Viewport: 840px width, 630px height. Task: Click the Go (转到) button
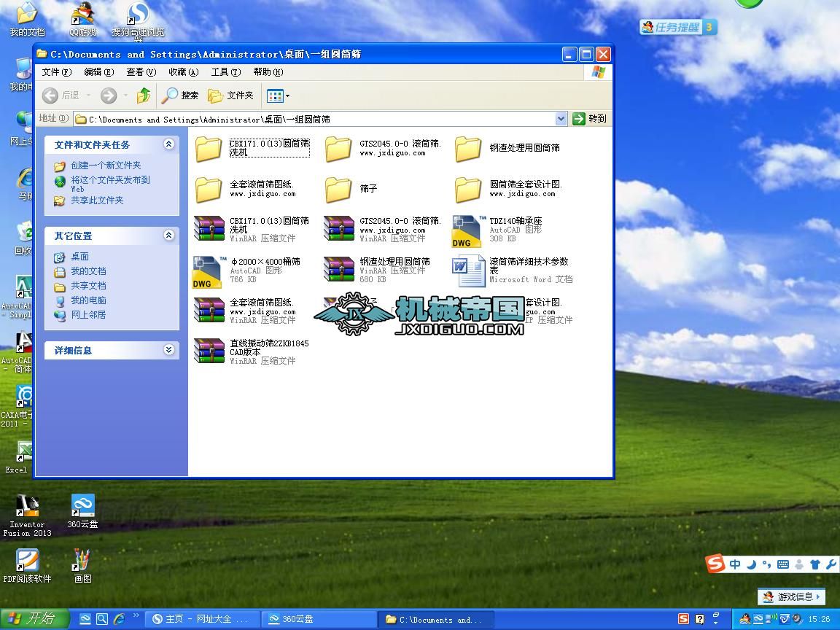[x=590, y=119]
